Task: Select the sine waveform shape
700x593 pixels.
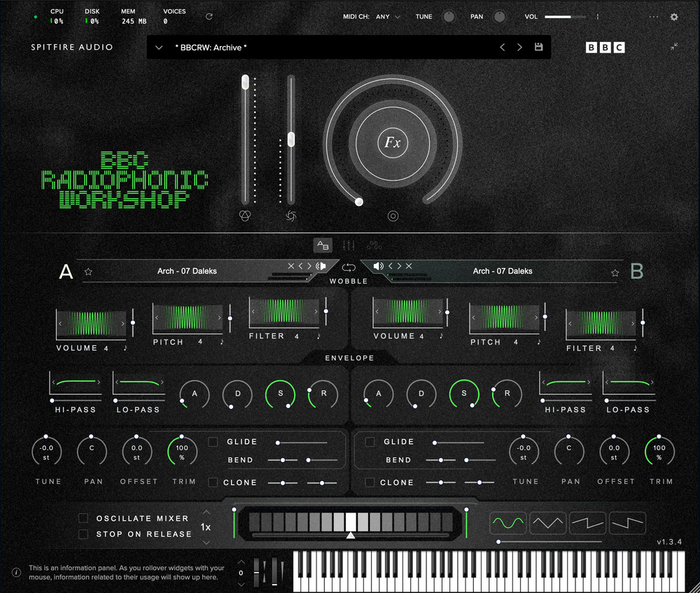Action: (x=507, y=523)
